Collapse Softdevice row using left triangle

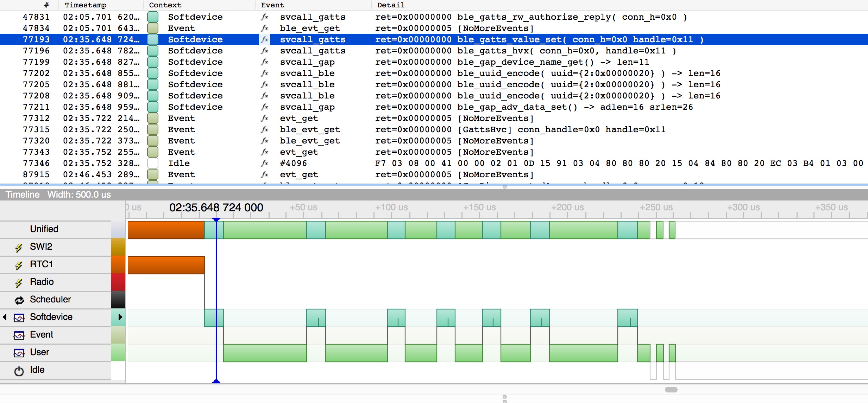pos(5,317)
